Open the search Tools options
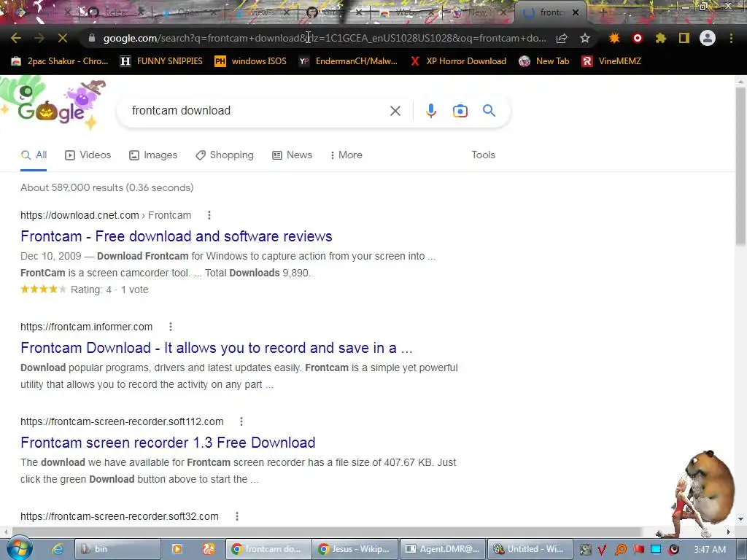747x560 pixels. click(483, 155)
